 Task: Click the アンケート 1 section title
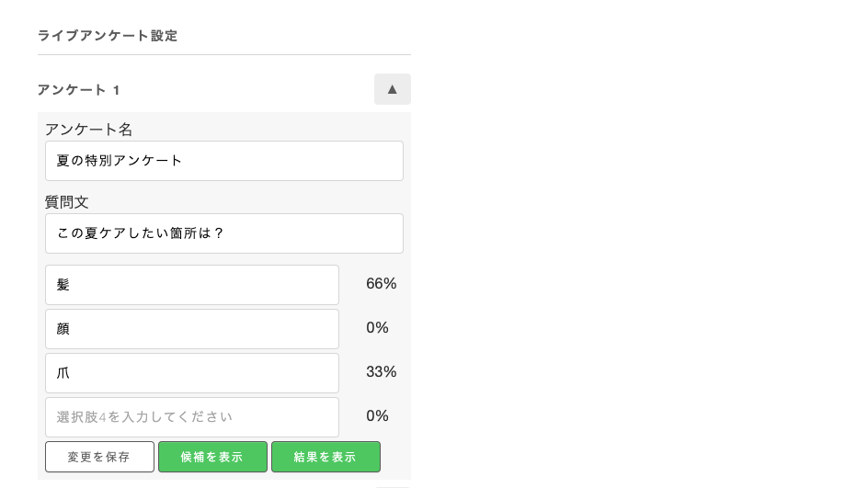(79, 90)
